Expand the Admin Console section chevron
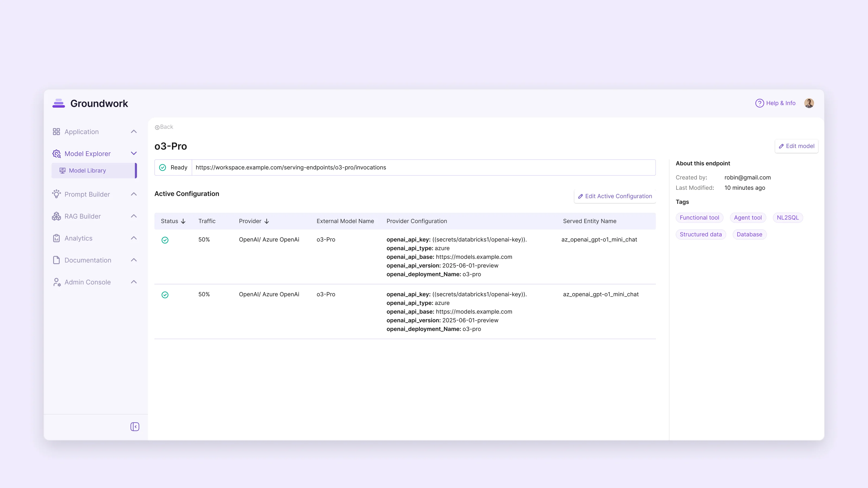Viewport: 868px width, 488px height. coord(134,282)
